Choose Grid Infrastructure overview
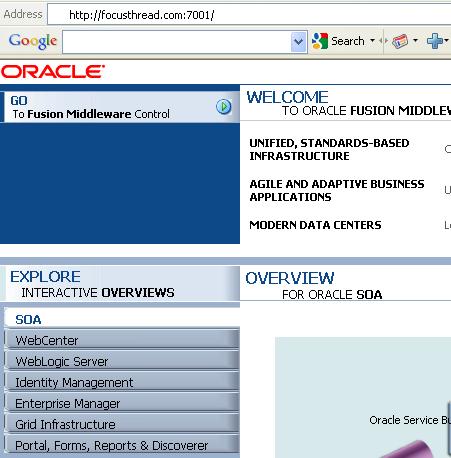Viewport: 451px width, 458px height. (x=122, y=424)
